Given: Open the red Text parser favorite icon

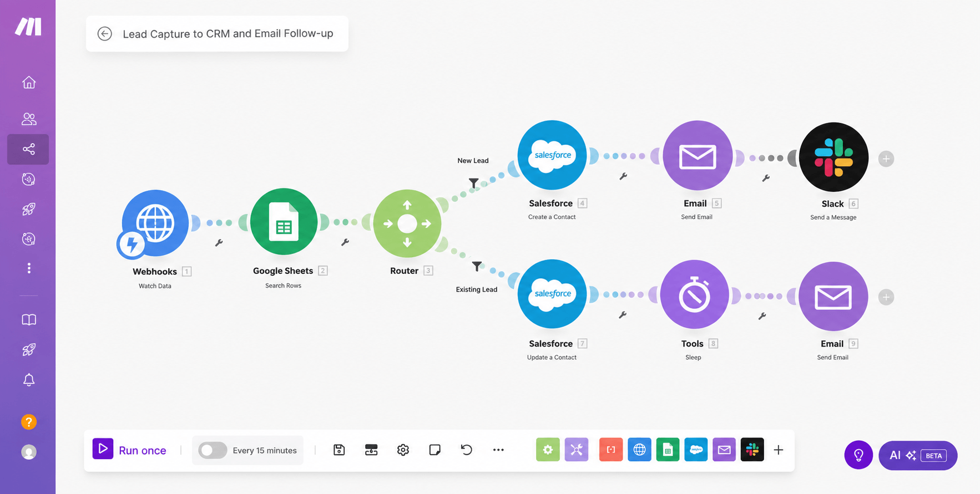Looking at the screenshot, I should (x=611, y=450).
